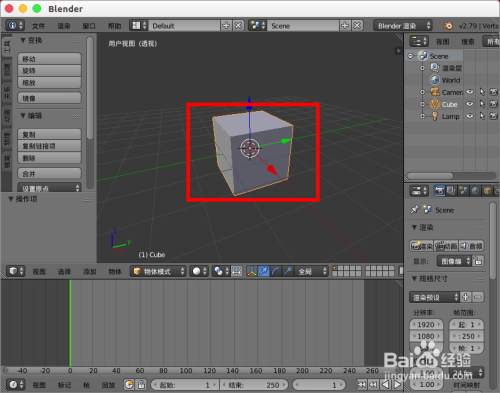500x393 pixels.
Task: Click the 复制 button
Action: 49,134
